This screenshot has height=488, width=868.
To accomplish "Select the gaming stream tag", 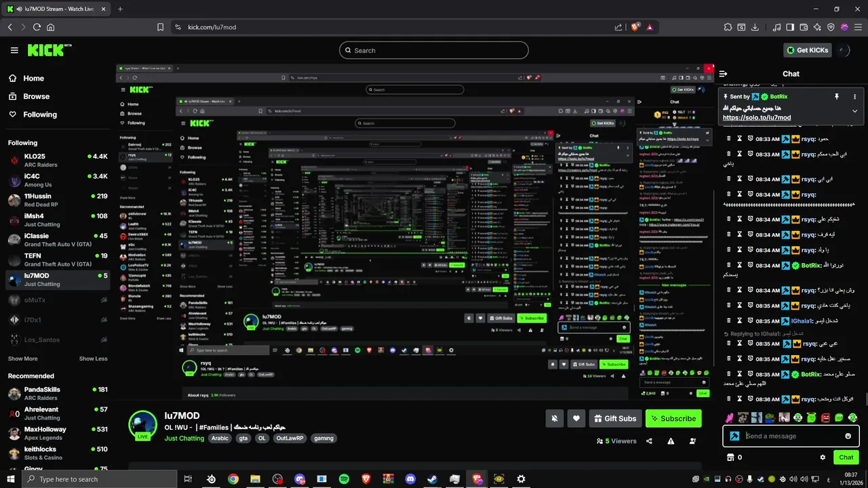I will [x=323, y=439].
